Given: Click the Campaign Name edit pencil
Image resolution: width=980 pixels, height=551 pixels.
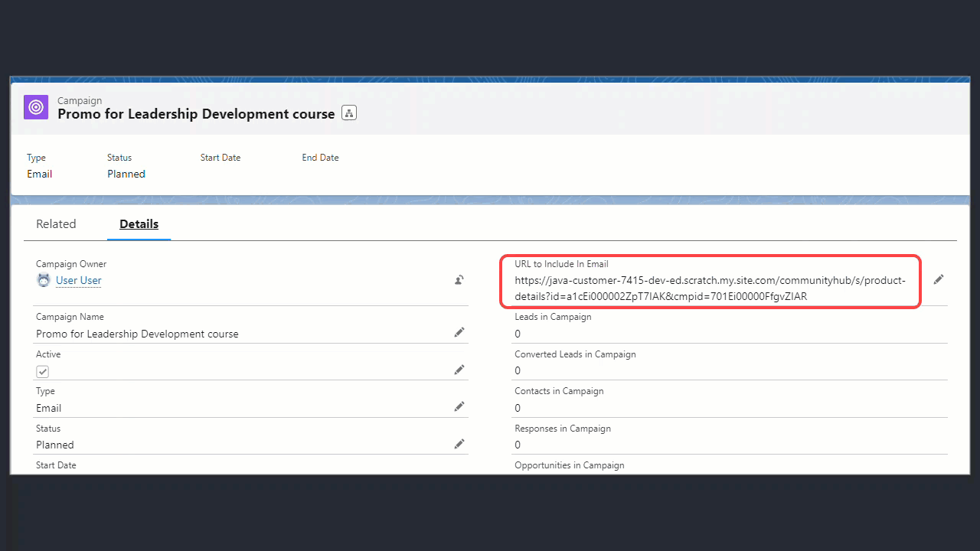Looking at the screenshot, I should [459, 332].
